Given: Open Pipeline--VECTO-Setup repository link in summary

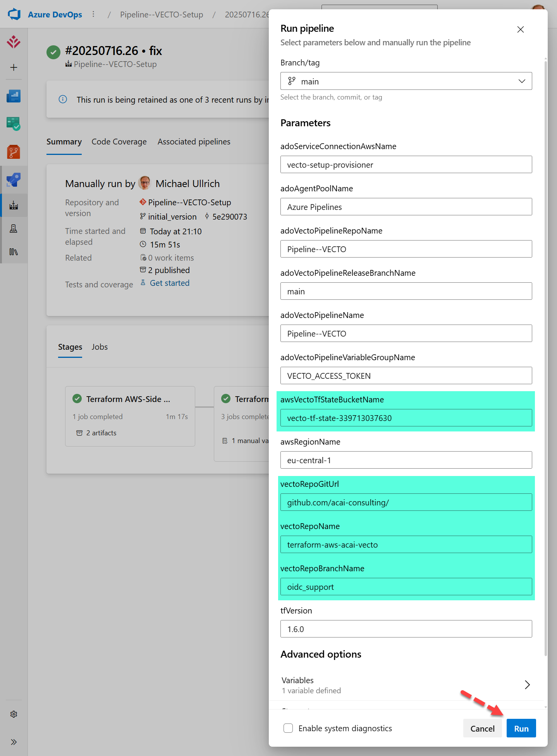Looking at the screenshot, I should click(189, 202).
